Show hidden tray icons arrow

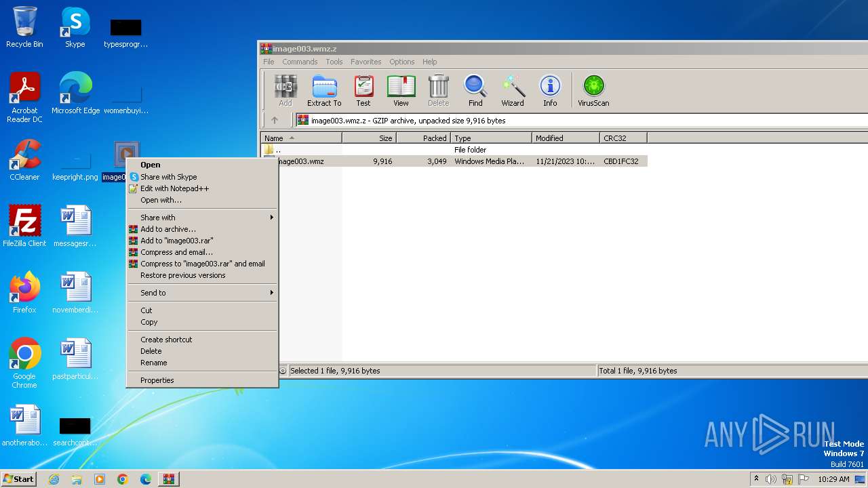[x=756, y=479]
